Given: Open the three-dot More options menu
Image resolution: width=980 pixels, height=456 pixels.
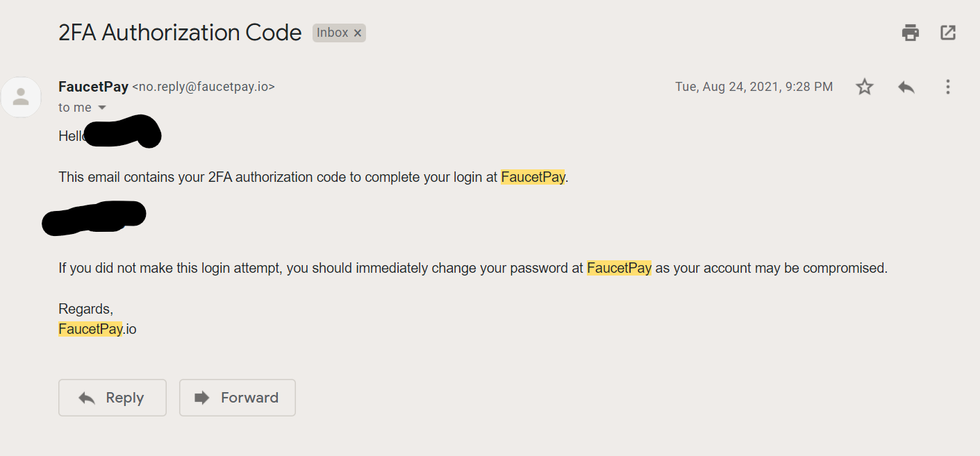Looking at the screenshot, I should point(947,87).
